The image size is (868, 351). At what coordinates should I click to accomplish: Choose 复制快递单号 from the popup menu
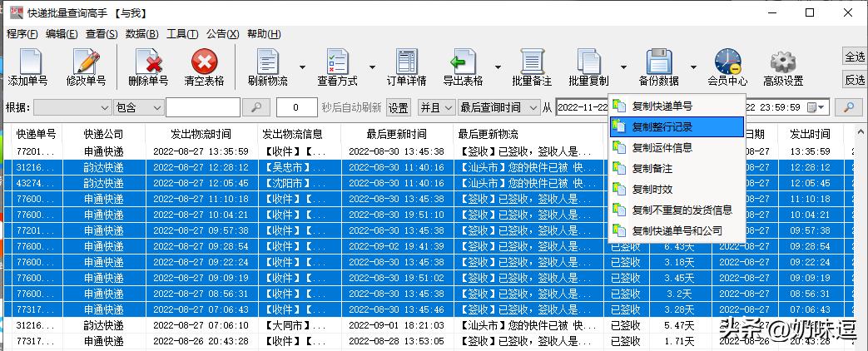click(677, 106)
